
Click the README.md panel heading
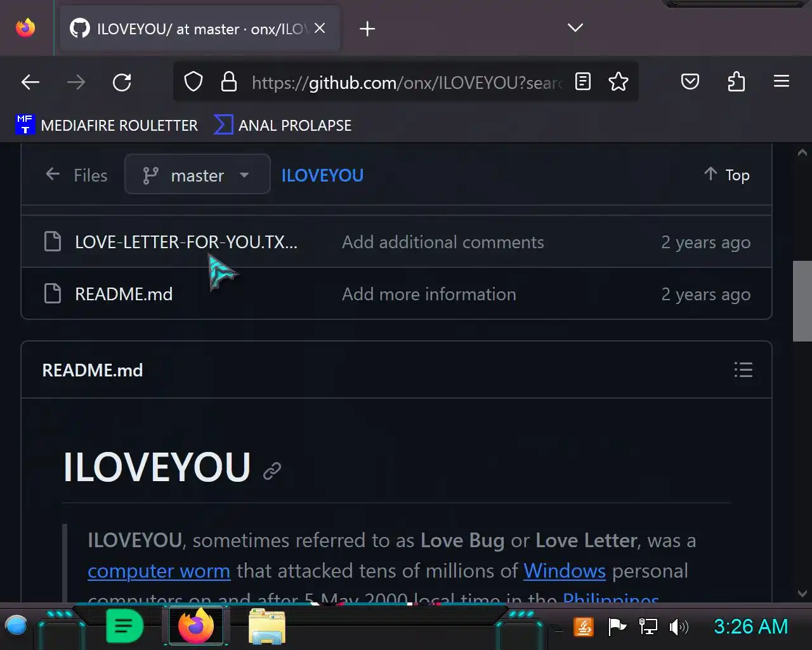(93, 370)
